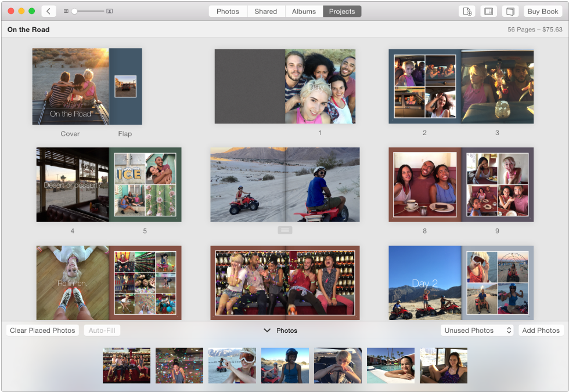The width and height of the screenshot is (569, 392).
Task: Select the Day 2 page spread
Action: pos(460,283)
